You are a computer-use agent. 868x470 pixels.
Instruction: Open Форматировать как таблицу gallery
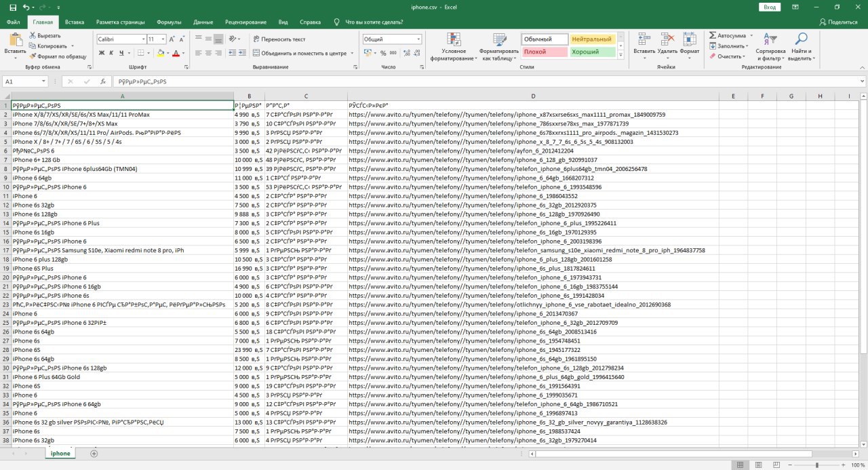[x=499, y=47]
